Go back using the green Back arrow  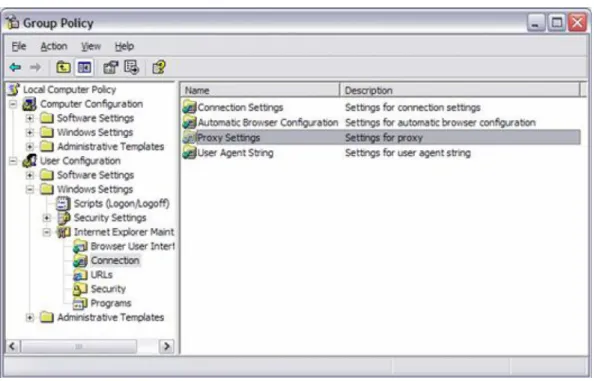[15, 67]
